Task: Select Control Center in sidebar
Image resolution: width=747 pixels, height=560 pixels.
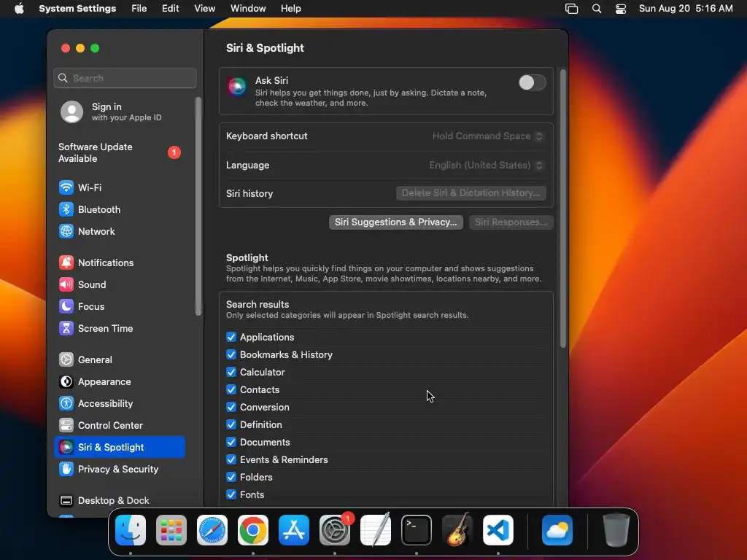Action: pos(119,426)
